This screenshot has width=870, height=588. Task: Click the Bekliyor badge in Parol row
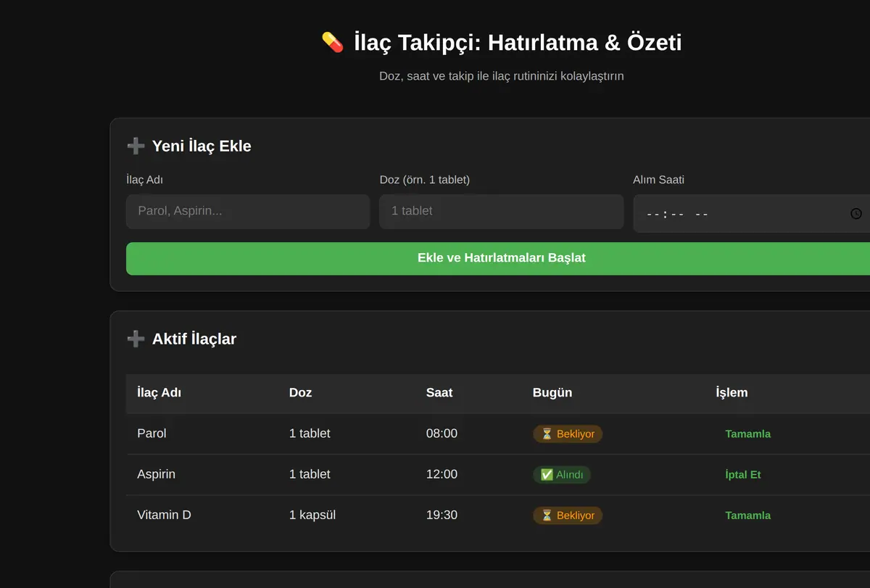click(x=568, y=434)
